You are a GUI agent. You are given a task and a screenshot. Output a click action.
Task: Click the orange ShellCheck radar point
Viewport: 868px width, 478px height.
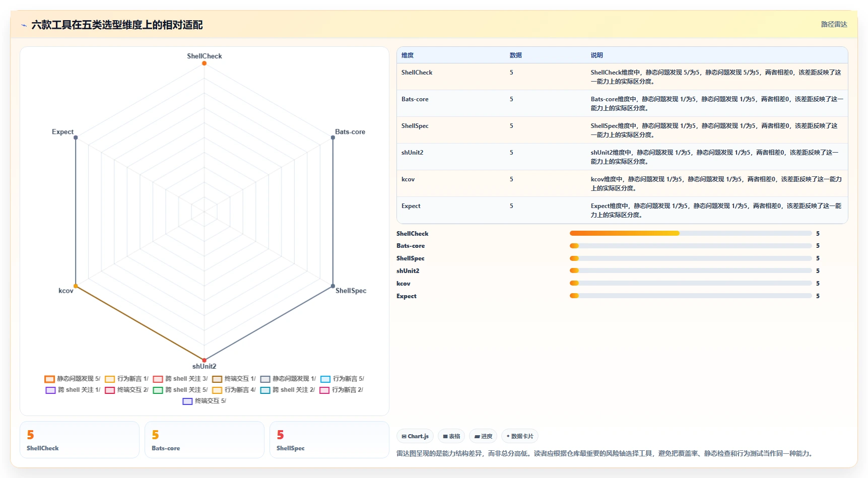point(204,63)
